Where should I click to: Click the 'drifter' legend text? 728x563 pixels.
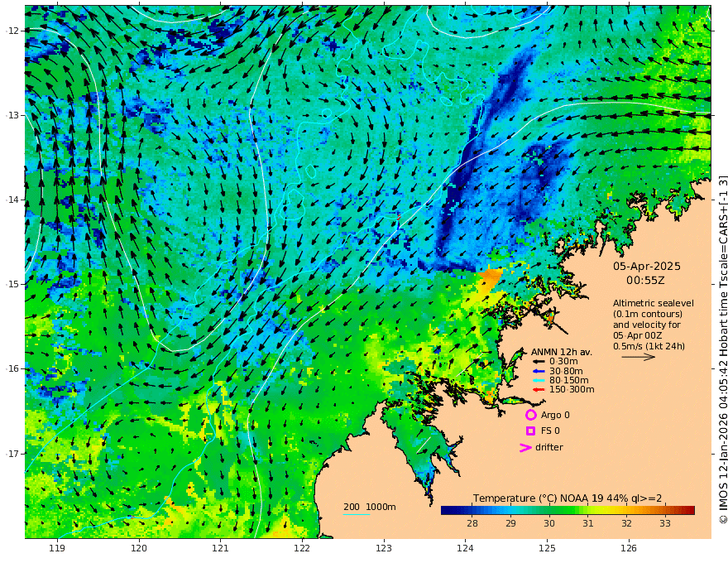pyautogui.click(x=549, y=447)
